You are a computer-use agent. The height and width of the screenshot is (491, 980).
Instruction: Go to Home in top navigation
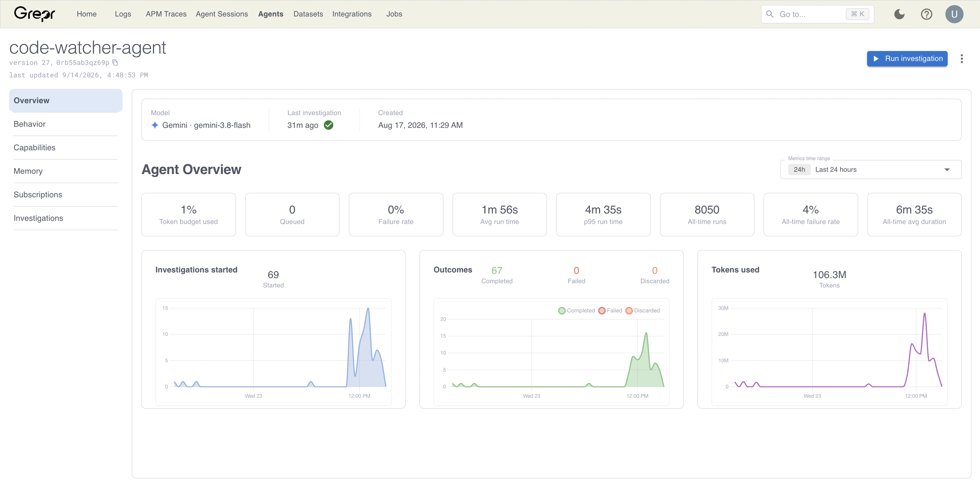coord(87,14)
